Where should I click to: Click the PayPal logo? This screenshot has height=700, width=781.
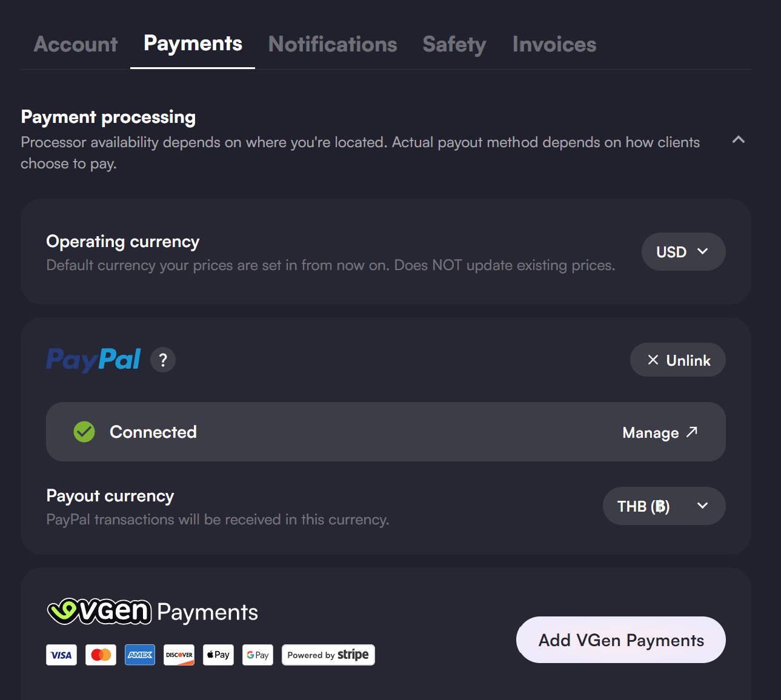[x=94, y=360]
